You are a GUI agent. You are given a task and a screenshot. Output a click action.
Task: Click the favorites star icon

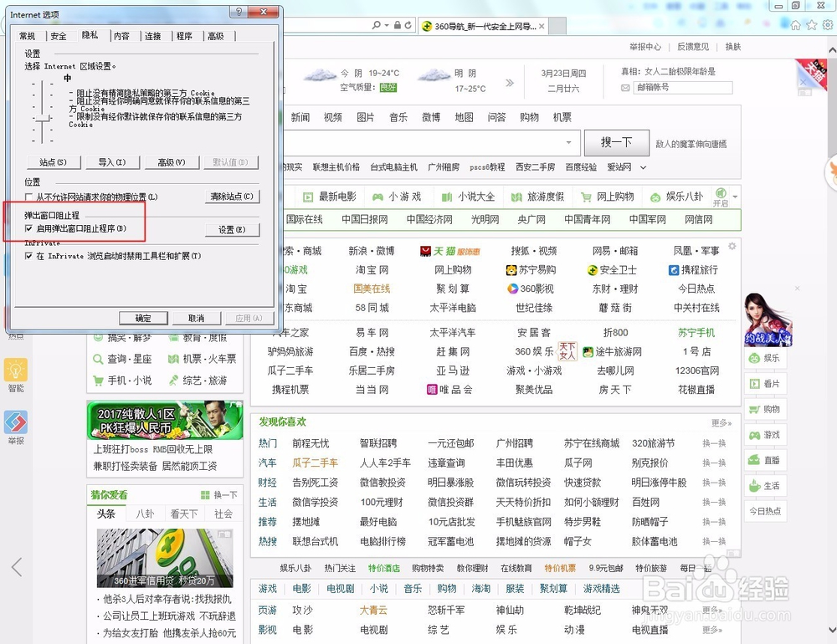pyautogui.click(x=812, y=25)
